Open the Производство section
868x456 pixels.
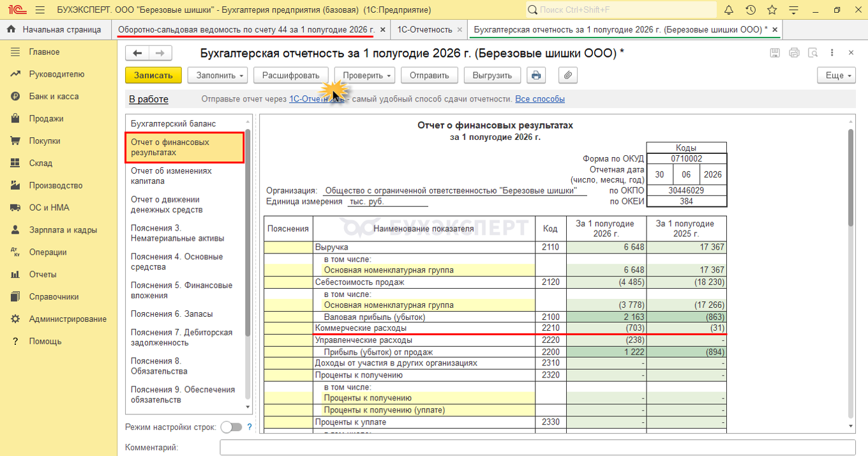[56, 186]
